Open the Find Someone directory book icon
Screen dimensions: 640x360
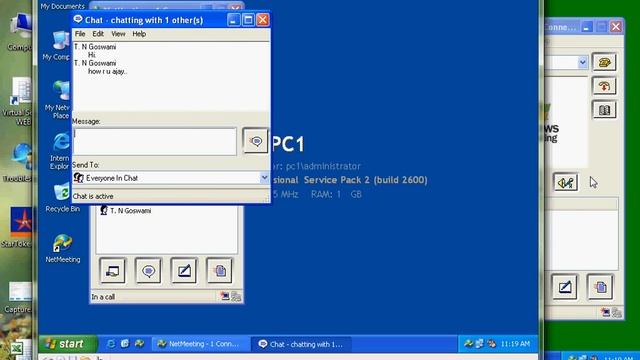click(604, 110)
